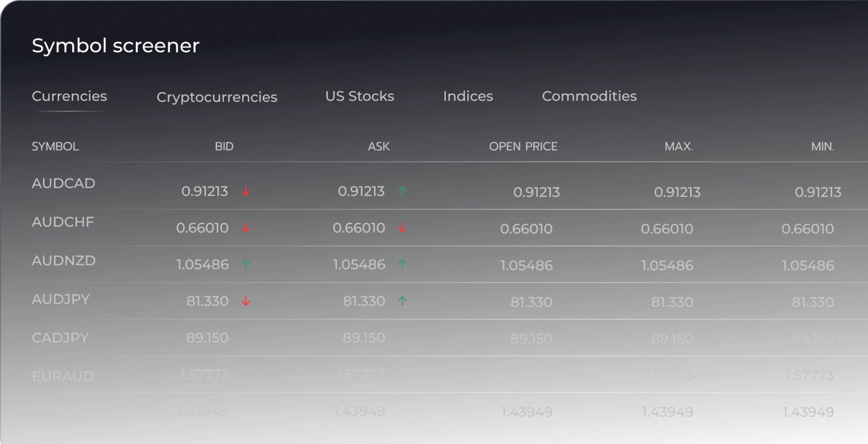This screenshot has height=444, width=868.
Task: Click the SYMBOL column header
Action: 55,147
